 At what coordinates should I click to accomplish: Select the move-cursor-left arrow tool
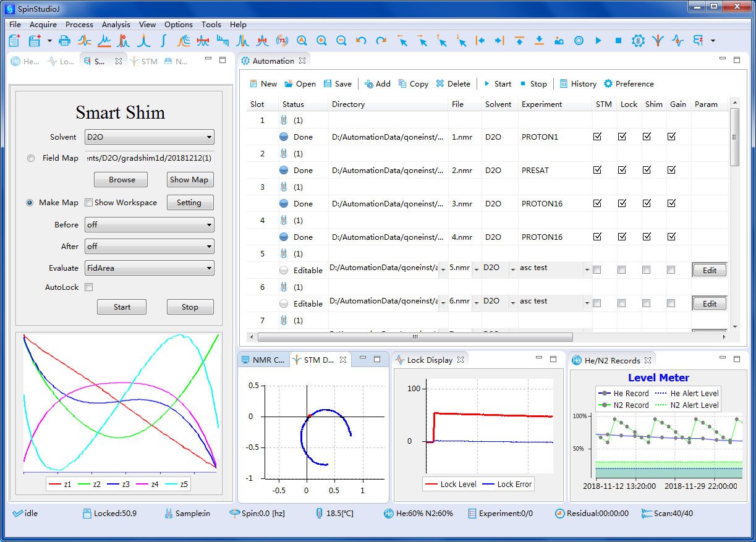(402, 41)
